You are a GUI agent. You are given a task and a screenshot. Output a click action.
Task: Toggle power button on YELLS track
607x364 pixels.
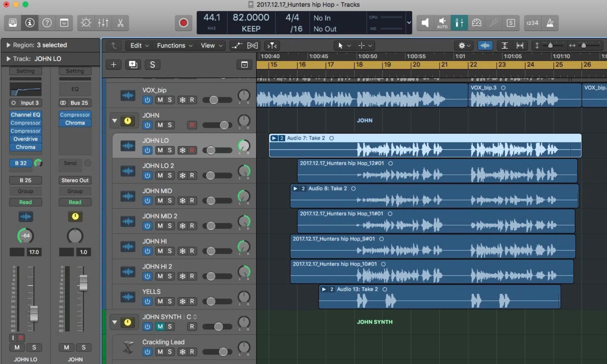click(147, 301)
